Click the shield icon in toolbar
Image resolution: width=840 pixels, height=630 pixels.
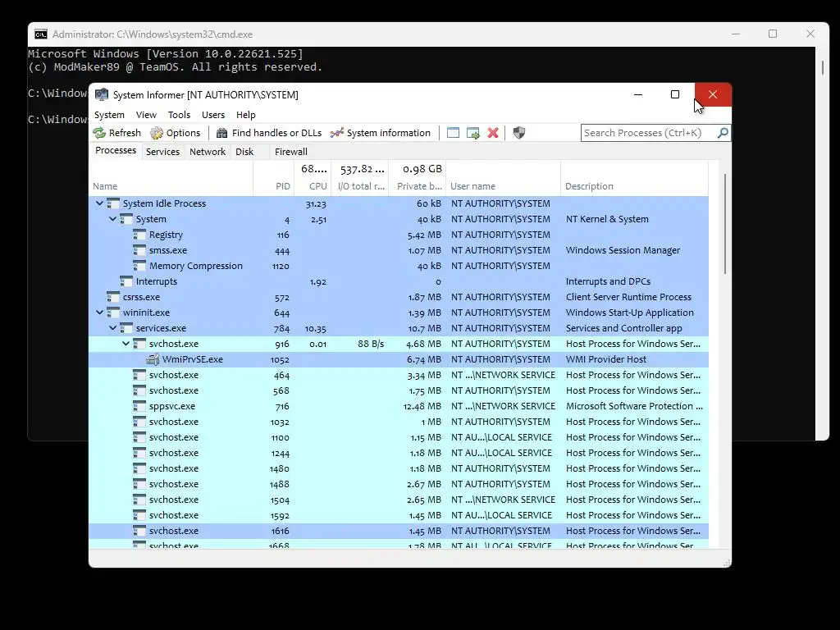(x=518, y=133)
